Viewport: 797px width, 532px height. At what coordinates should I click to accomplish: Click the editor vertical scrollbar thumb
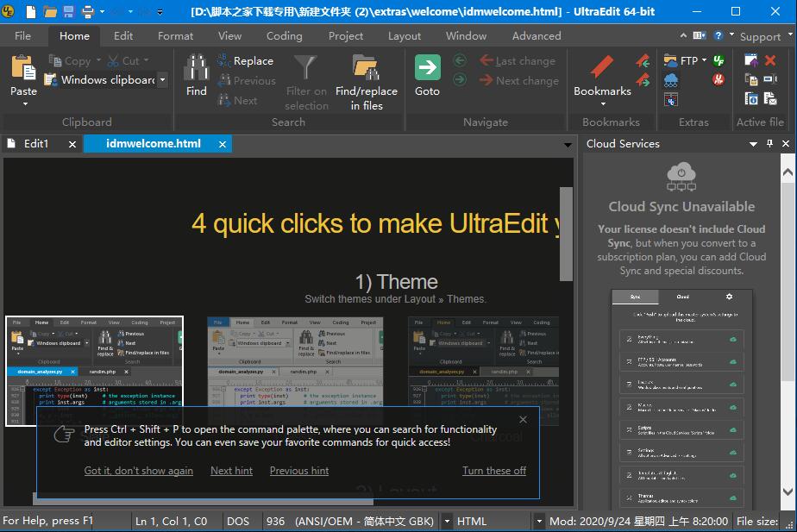[566, 234]
